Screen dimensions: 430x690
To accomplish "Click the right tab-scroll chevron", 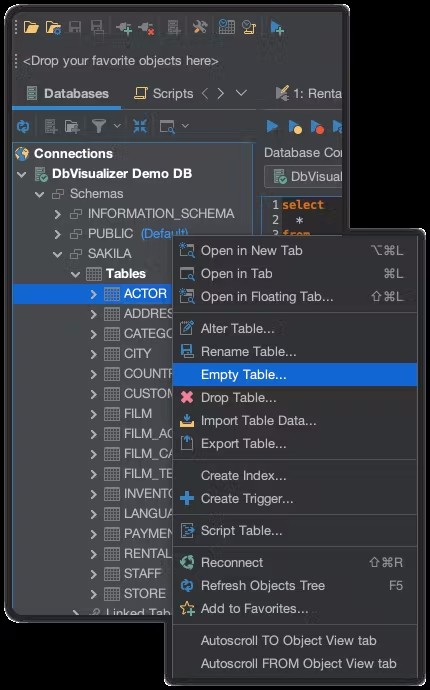I will tap(221, 93).
